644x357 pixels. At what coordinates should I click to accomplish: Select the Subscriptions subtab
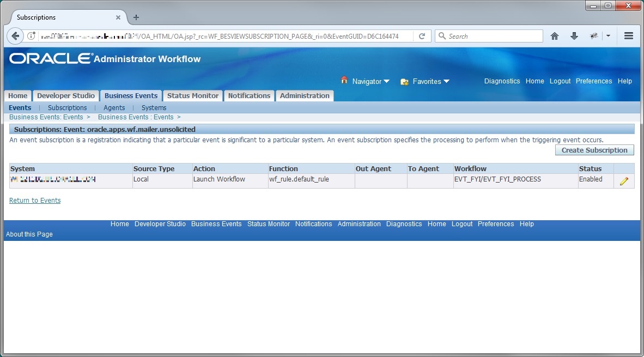tap(68, 107)
